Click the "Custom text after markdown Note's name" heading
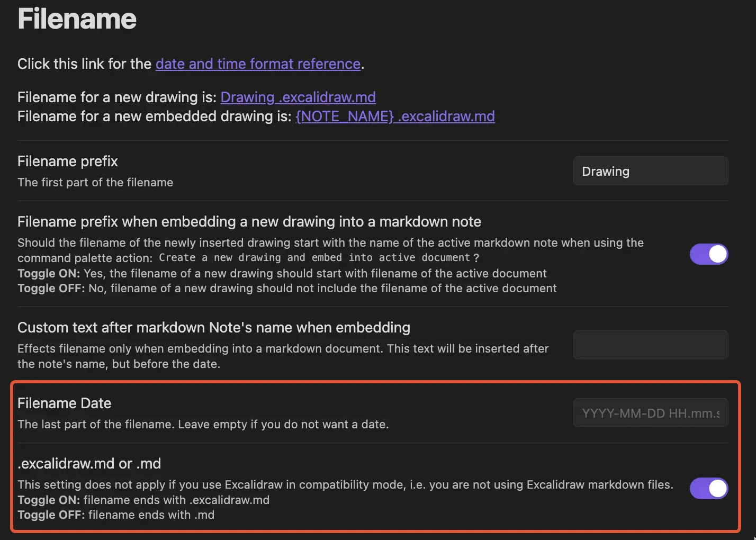The image size is (756, 540). click(x=214, y=327)
